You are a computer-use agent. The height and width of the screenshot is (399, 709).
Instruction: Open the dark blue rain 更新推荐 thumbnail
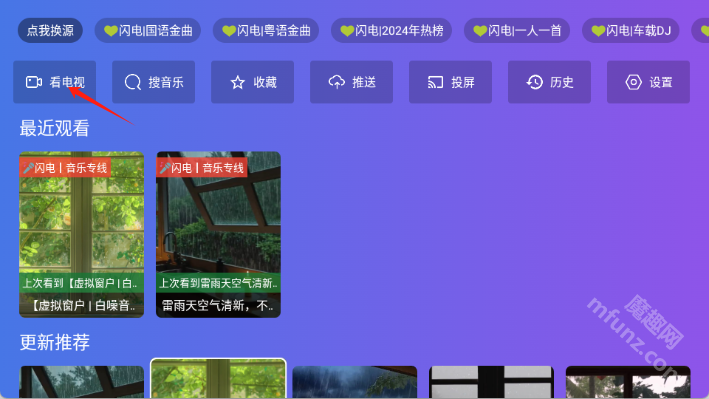click(x=355, y=382)
